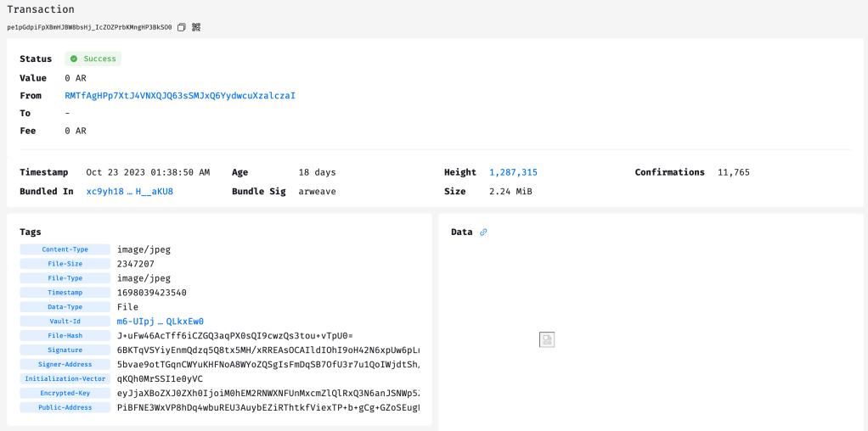The width and height of the screenshot is (868, 431).
Task: Click the broken image placeholder in Data panel
Action: [547, 339]
